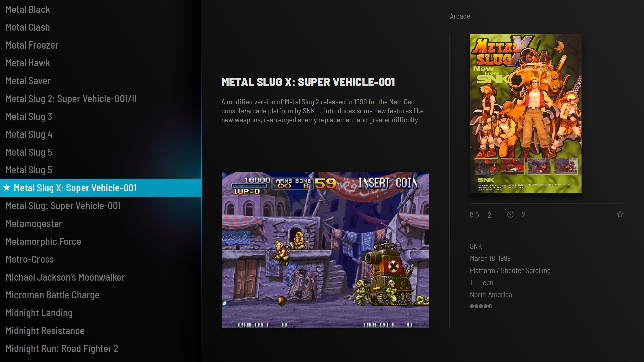
Task: Select Microman Battle Charge
Action: point(101,295)
